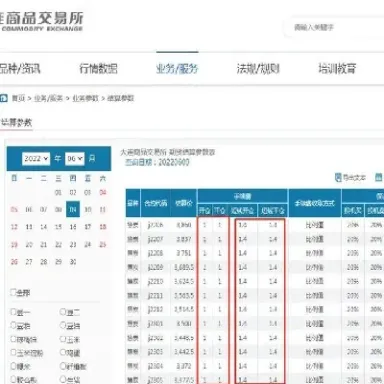Click the 合约代码 column header
Screen dimensions: 384x384
coord(156,203)
